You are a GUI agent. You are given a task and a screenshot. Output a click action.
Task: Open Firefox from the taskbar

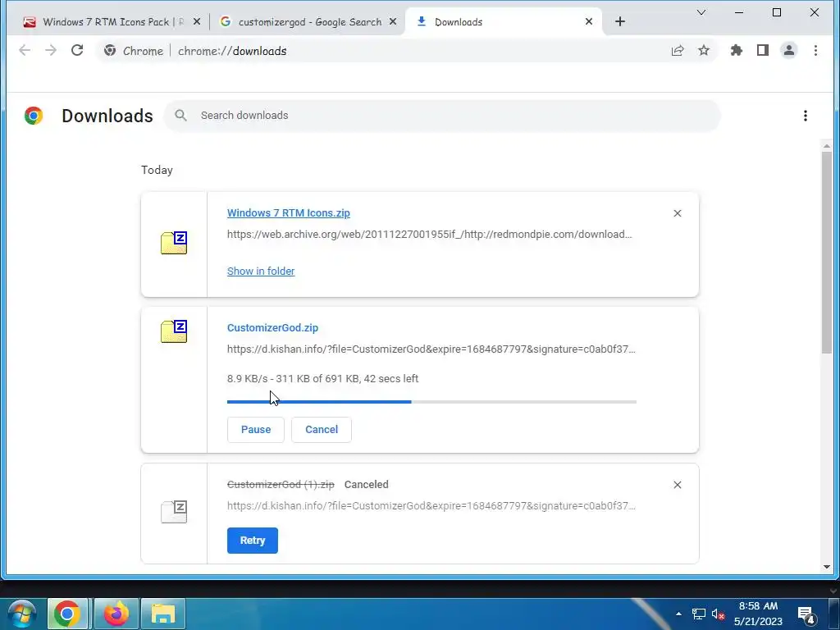coord(116,614)
